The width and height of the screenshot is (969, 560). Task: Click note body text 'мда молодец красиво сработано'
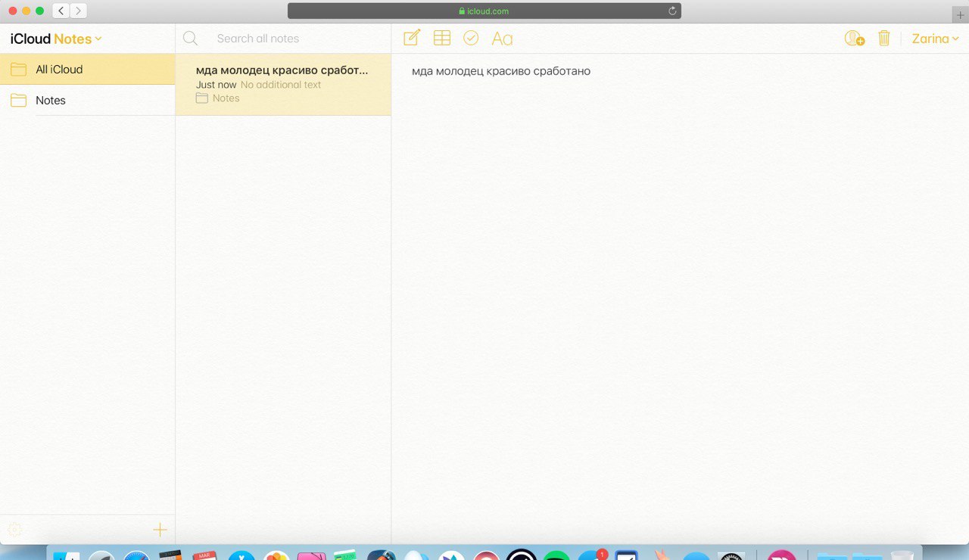tap(501, 71)
